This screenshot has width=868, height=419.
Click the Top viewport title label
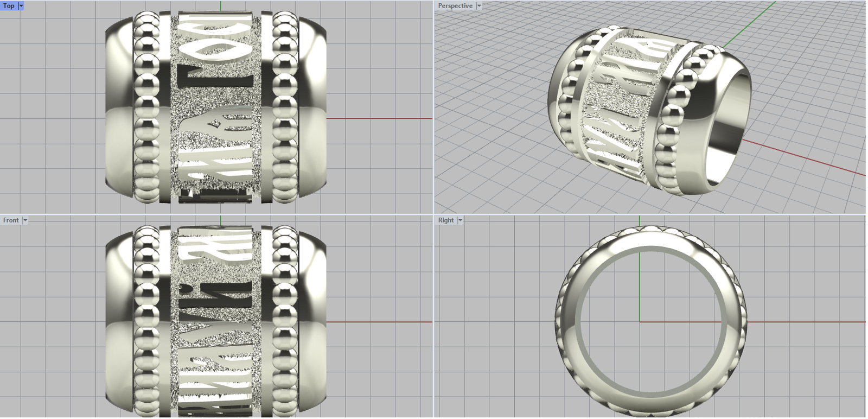pyautogui.click(x=9, y=5)
